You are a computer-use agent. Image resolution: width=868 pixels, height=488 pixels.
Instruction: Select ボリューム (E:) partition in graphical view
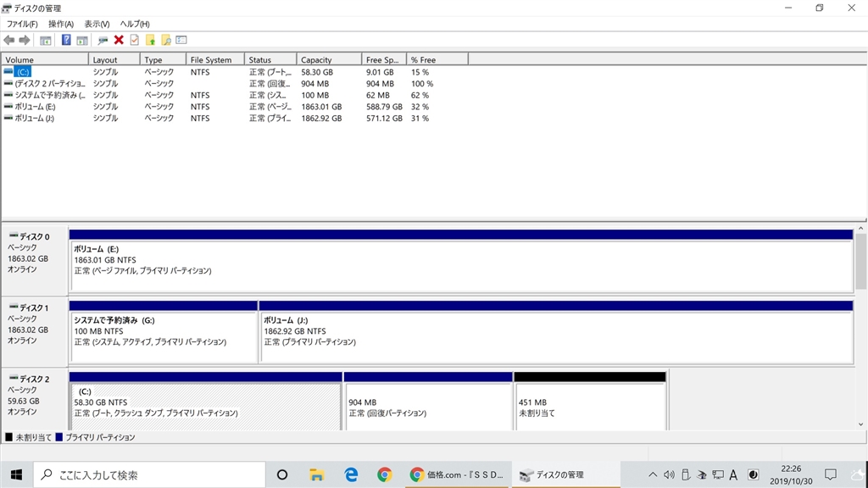click(x=461, y=260)
